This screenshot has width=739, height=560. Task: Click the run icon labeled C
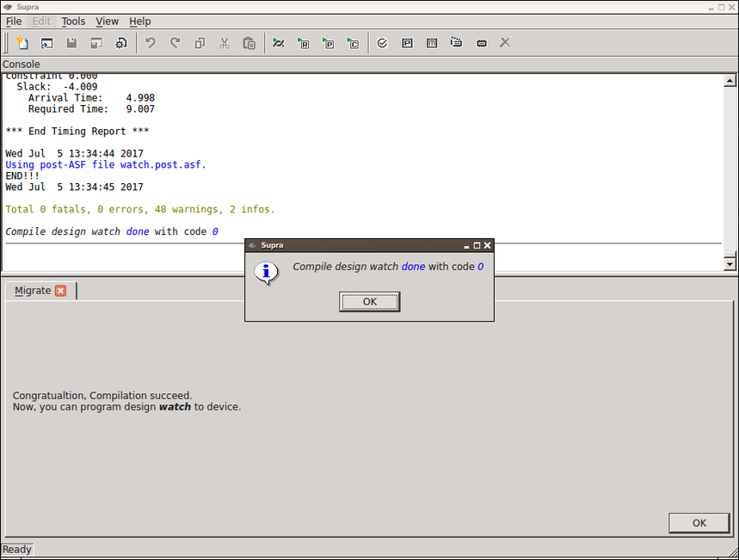[x=353, y=43]
